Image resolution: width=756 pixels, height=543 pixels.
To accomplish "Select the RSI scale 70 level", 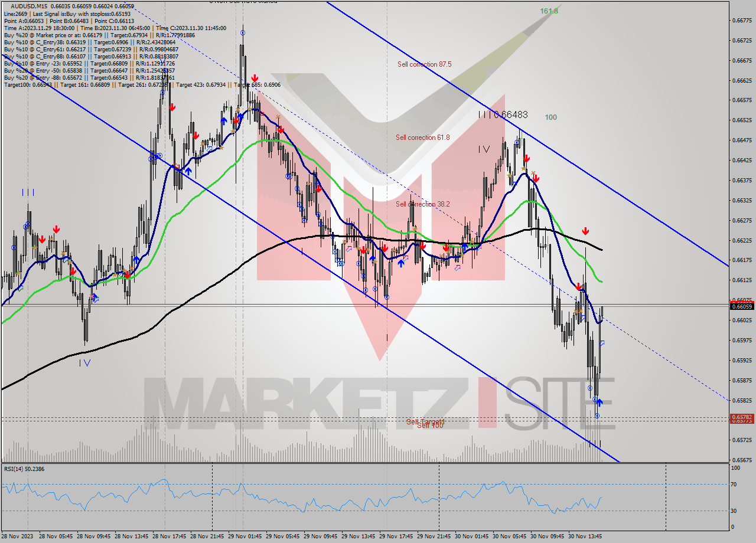I will [x=734, y=485].
